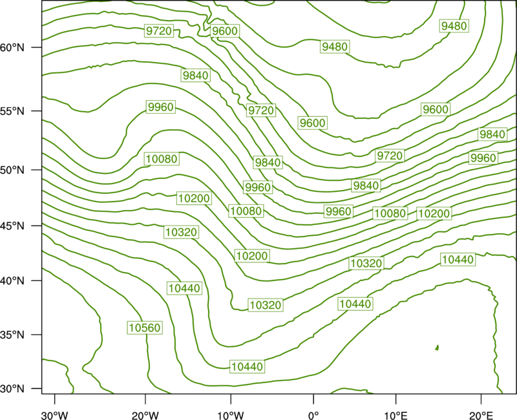This screenshot has width=517, height=420.
Task: Select the 9480 label closest to 60°N tick
Action: (335, 47)
